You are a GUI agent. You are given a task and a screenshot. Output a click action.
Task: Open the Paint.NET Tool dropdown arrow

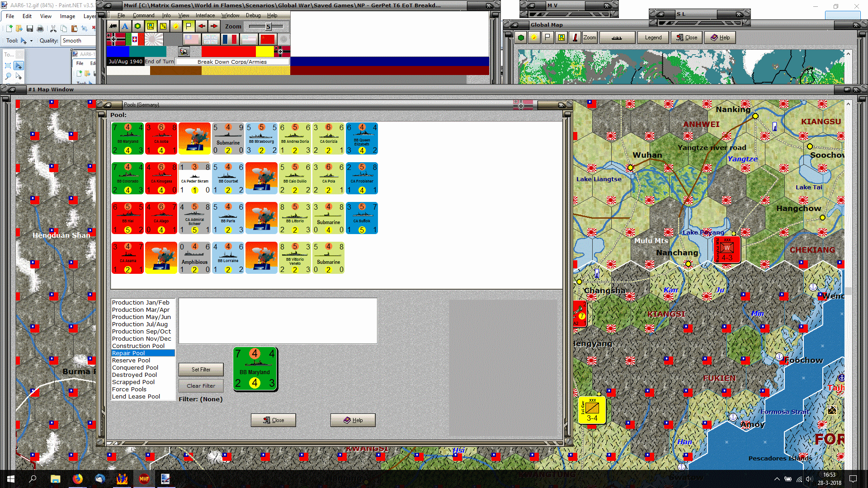coord(31,41)
